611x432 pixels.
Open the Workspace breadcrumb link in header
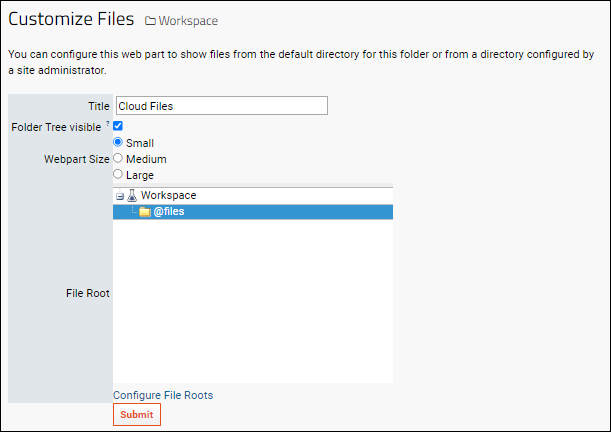(188, 21)
